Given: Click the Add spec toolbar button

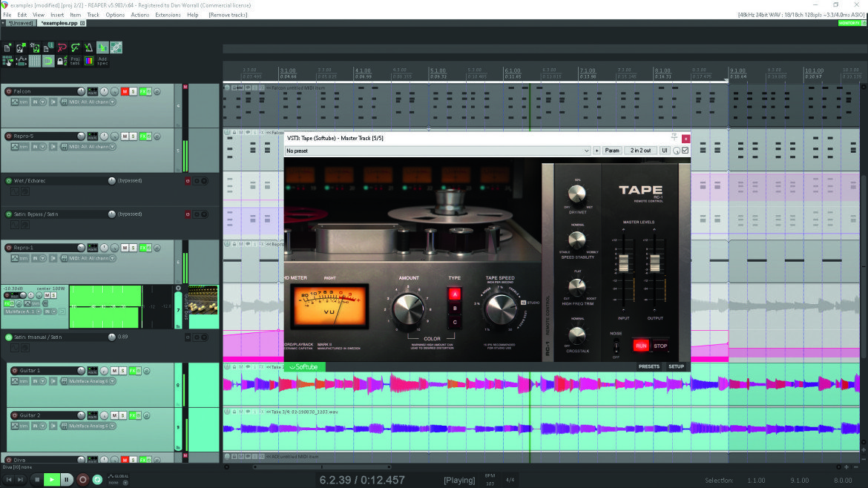Looking at the screenshot, I should (102, 61).
